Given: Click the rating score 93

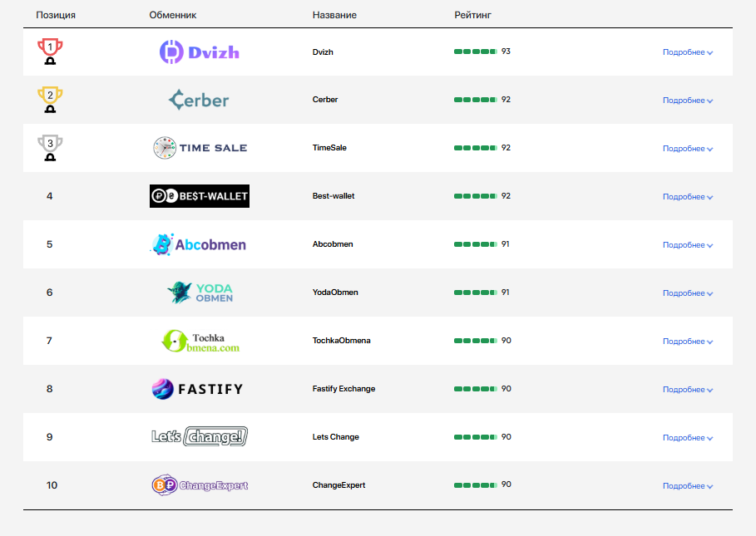Looking at the screenshot, I should (x=506, y=51).
